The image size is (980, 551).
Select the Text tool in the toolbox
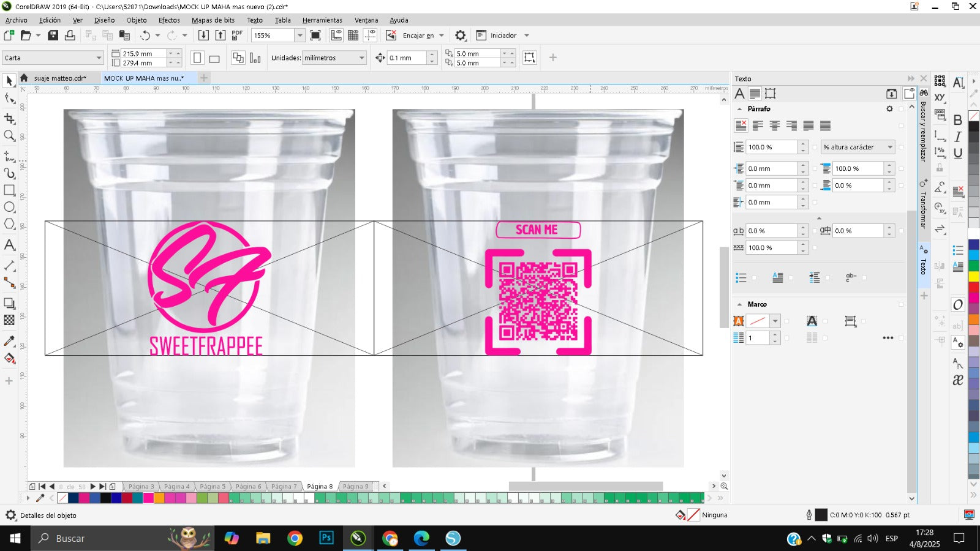[9, 245]
